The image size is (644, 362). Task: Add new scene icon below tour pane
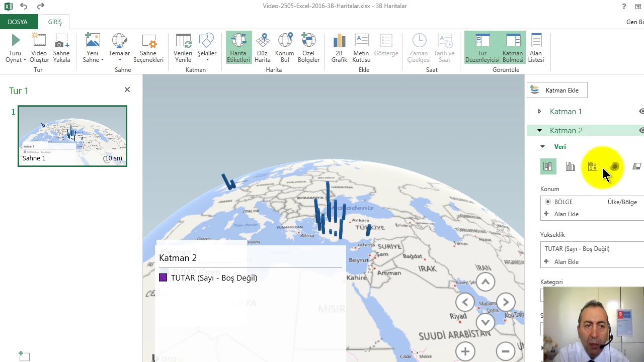pyautogui.click(x=24, y=356)
